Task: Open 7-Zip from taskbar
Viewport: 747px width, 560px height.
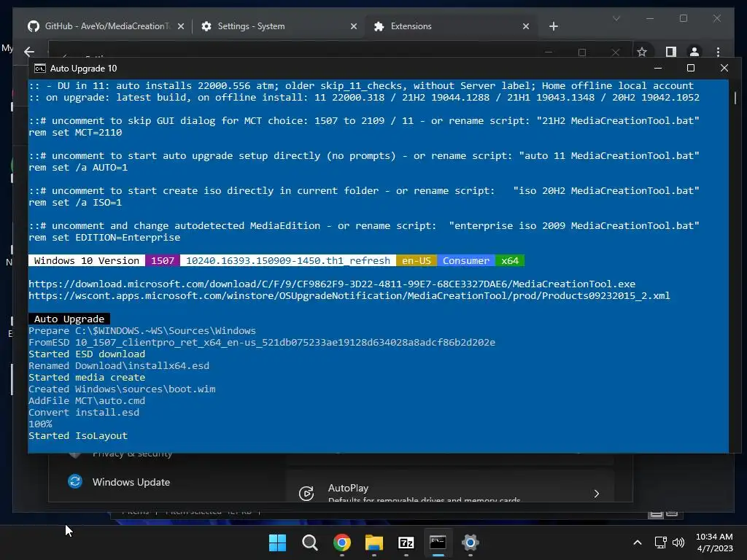Action: (406, 542)
